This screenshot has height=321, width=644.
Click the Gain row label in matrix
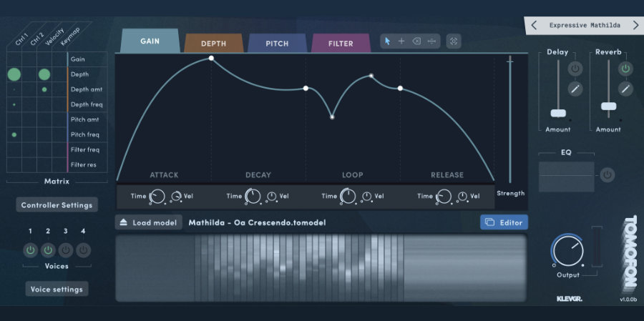[x=77, y=59]
